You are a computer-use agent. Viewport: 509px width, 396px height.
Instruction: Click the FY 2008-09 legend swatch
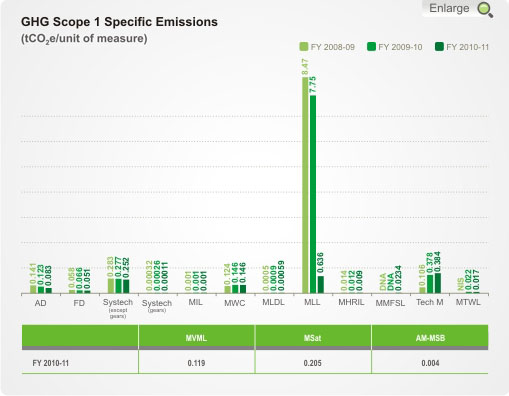(x=304, y=47)
